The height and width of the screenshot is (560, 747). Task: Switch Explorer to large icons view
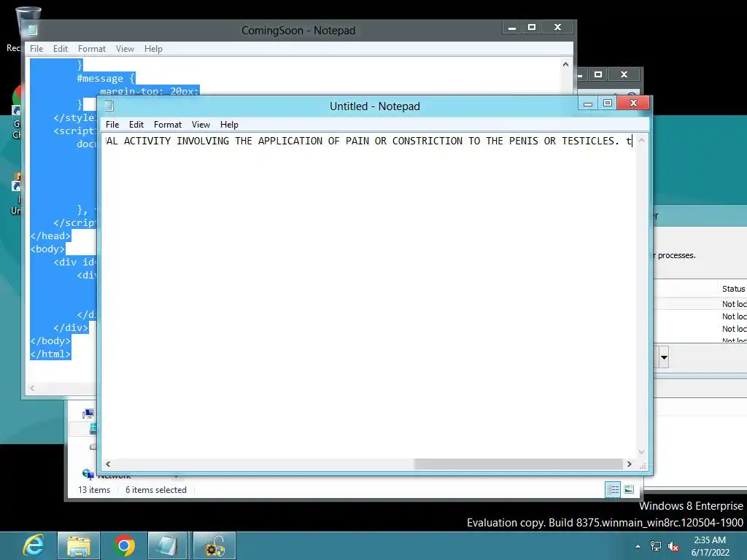(629, 489)
